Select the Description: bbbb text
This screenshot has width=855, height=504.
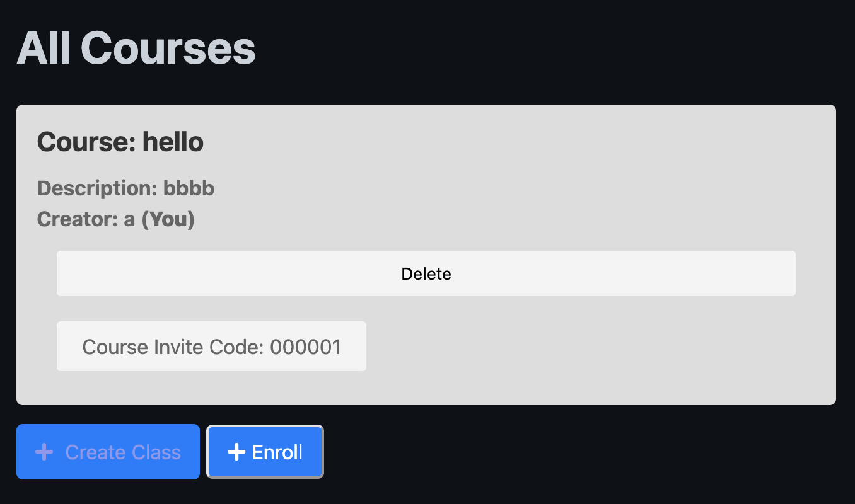(x=126, y=188)
